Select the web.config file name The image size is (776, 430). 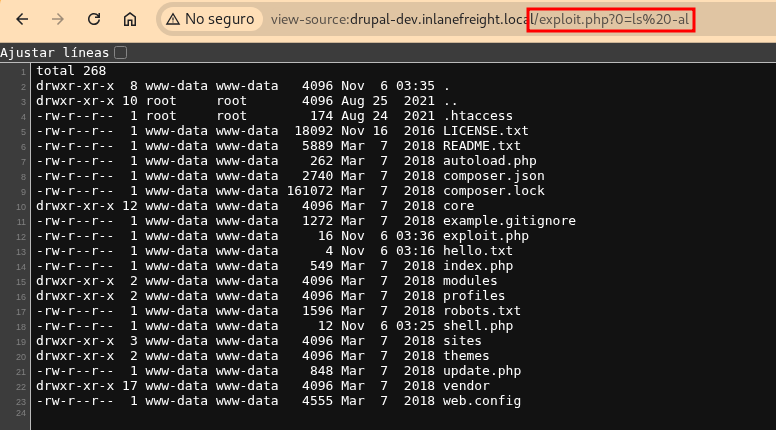point(482,401)
